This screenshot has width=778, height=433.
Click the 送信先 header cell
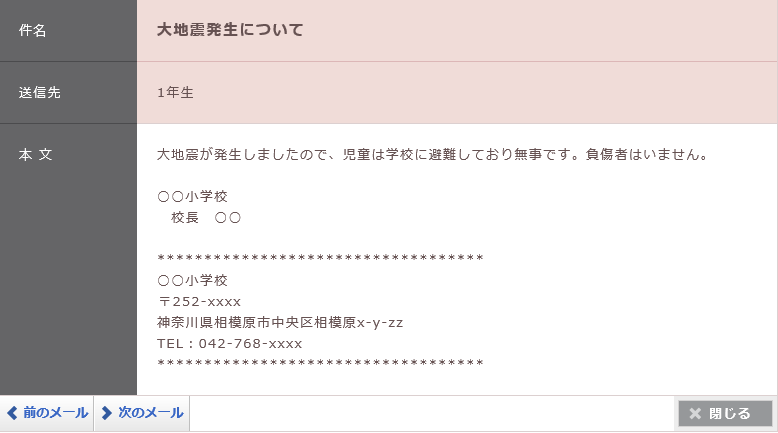click(68, 93)
